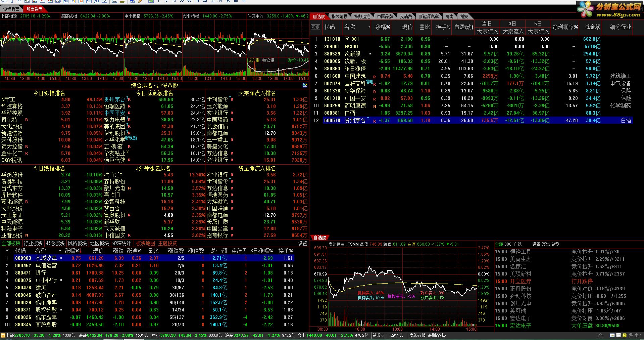Click 总览 in alerts panel header

point(555,244)
